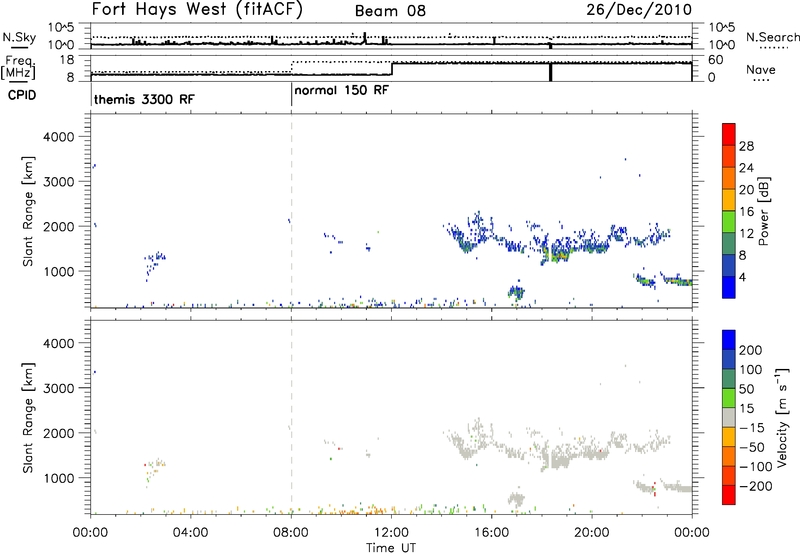Click the '18' frequency axis tick label

(67, 60)
